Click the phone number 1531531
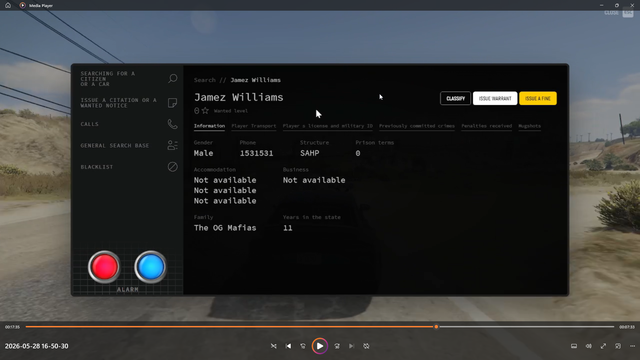Image resolution: width=640 pixels, height=360 pixels. tap(256, 153)
